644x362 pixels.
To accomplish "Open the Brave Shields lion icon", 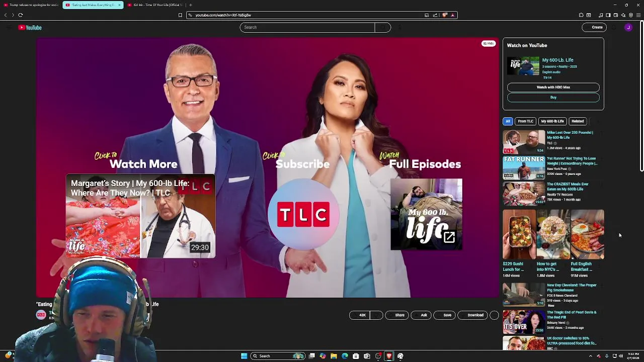I will coord(445,15).
